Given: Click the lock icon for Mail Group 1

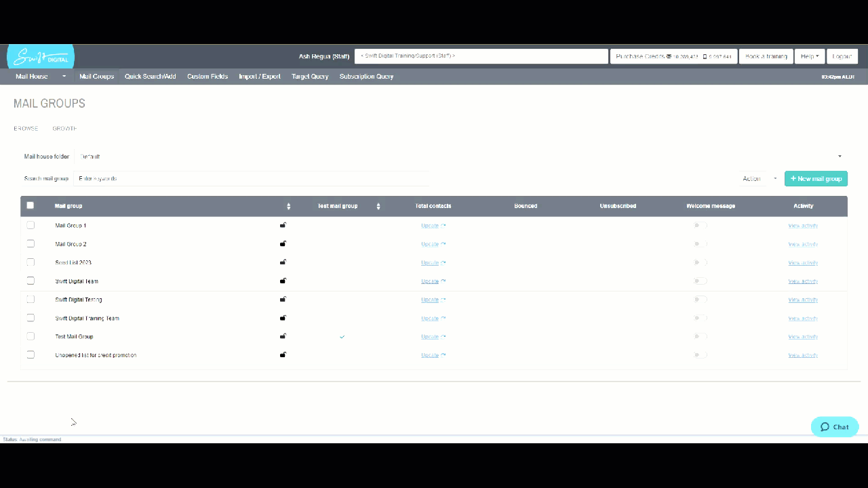Looking at the screenshot, I should [x=283, y=225].
